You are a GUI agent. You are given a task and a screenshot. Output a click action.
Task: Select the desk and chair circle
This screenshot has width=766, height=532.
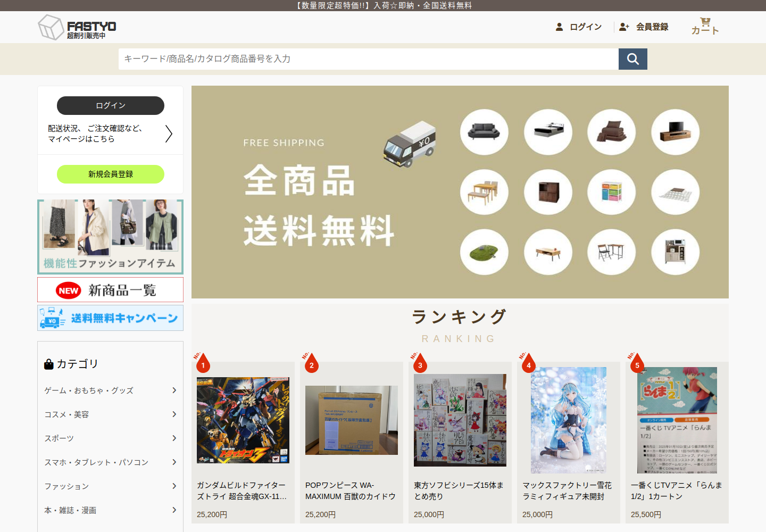[612, 252]
